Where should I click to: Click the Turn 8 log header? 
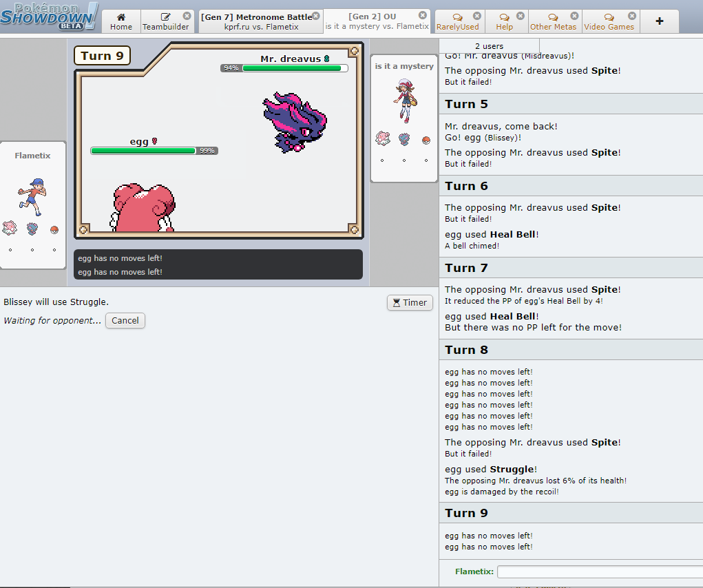tap(571, 350)
